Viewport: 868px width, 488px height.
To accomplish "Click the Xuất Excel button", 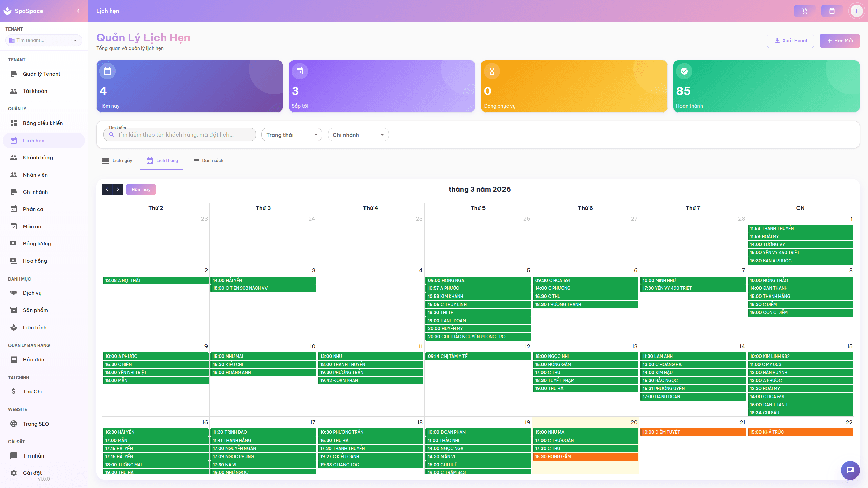I will 790,41.
